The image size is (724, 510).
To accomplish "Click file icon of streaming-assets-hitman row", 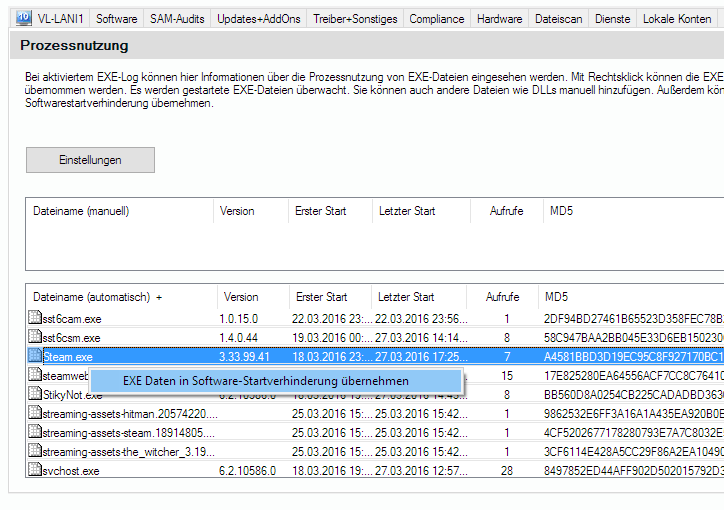I will click(35, 412).
